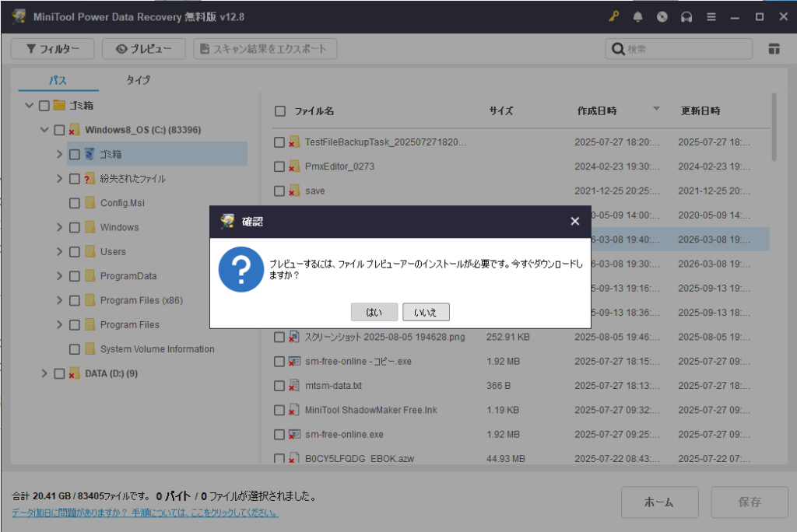This screenshot has height=532, width=797.
Task: Collapse the Windows8_OS (C:) node
Action: 44,130
